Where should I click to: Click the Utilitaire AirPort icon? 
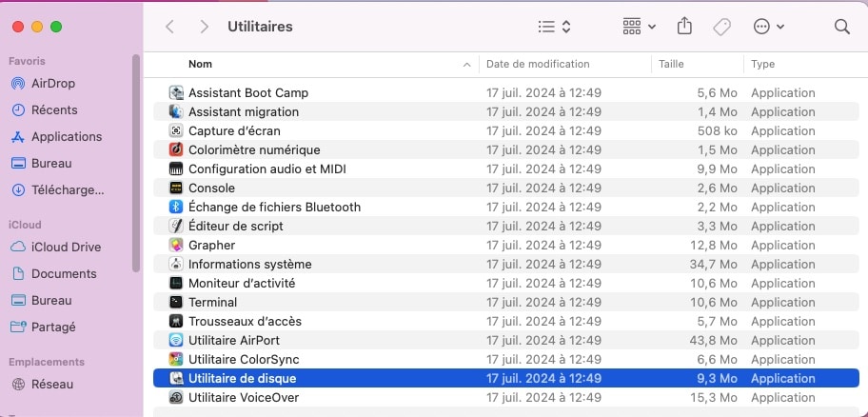[176, 340]
